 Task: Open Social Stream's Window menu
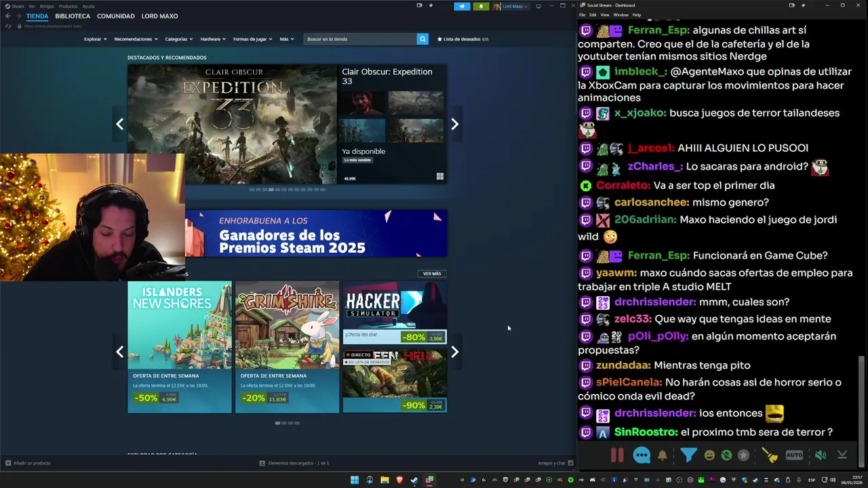[620, 15]
